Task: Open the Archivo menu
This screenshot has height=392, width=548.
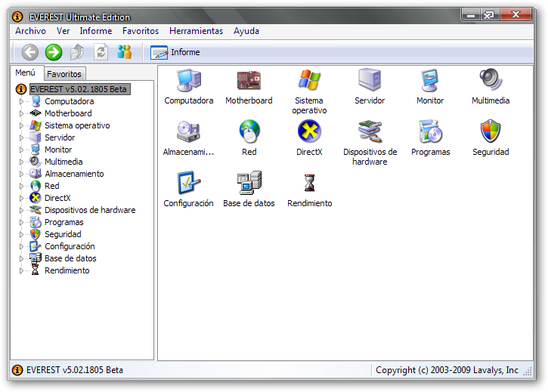Action: (x=30, y=31)
